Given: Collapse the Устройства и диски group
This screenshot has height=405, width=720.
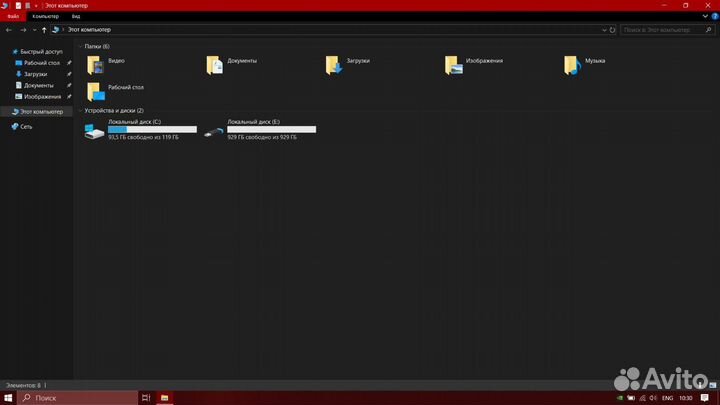Looking at the screenshot, I should (x=80, y=110).
